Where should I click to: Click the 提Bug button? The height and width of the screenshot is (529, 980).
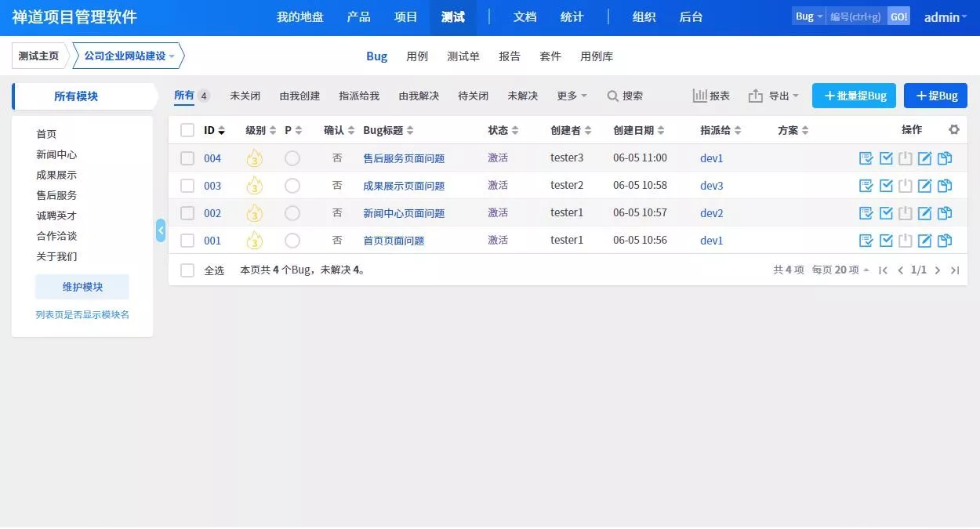coord(935,96)
